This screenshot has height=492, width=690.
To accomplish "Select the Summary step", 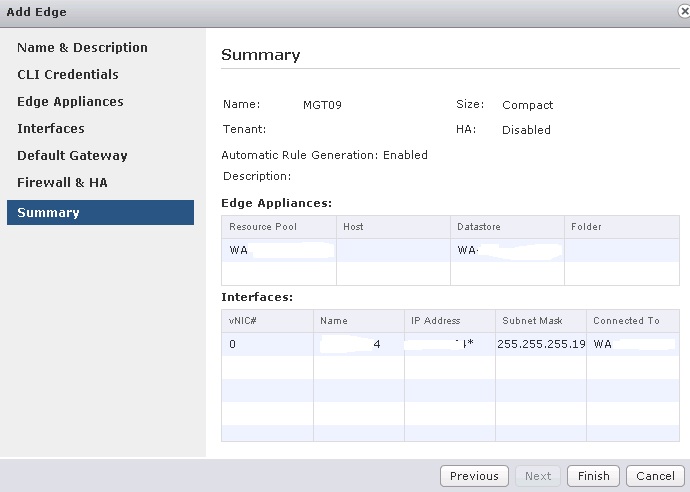I will click(x=100, y=212).
